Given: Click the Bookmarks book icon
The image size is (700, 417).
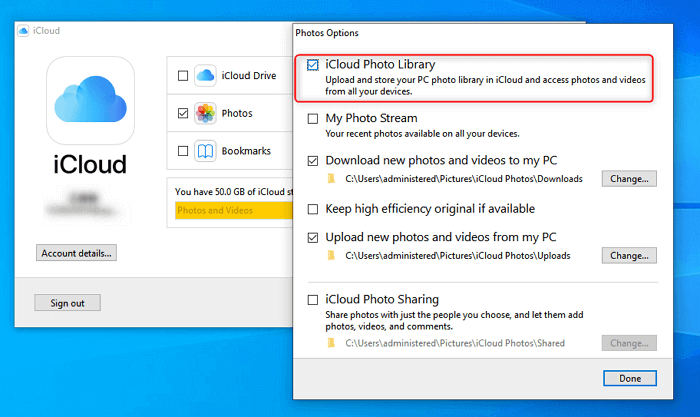Looking at the screenshot, I should click(205, 151).
